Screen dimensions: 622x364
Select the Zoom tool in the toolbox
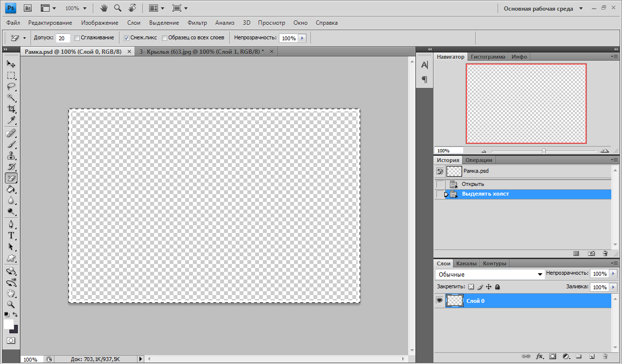pyautogui.click(x=11, y=305)
